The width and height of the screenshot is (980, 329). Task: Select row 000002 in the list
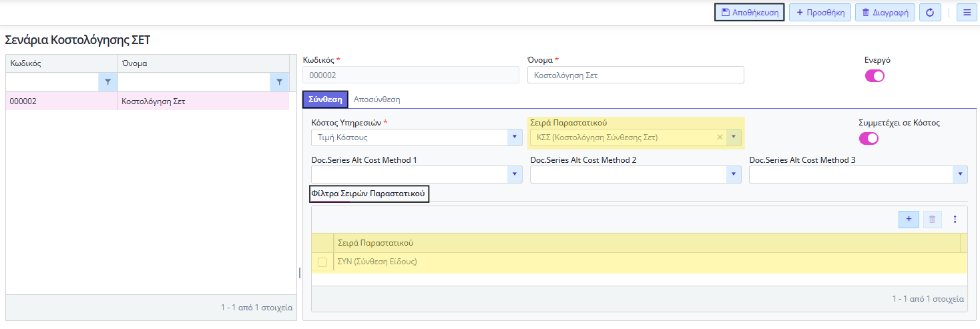[x=148, y=101]
